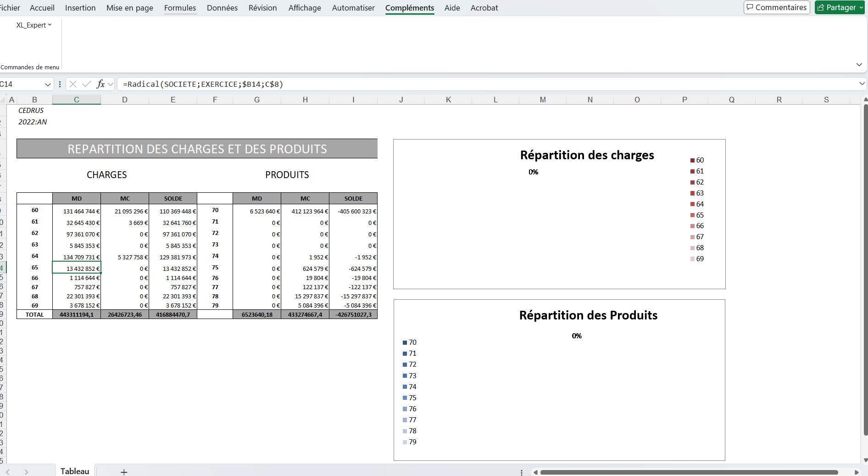Image resolution: width=868 pixels, height=476 pixels.
Task: Collapse the ribbon using the chevron
Action: coord(859,65)
